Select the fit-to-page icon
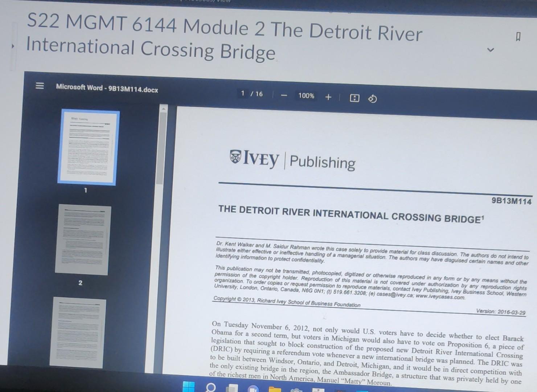 tap(354, 98)
